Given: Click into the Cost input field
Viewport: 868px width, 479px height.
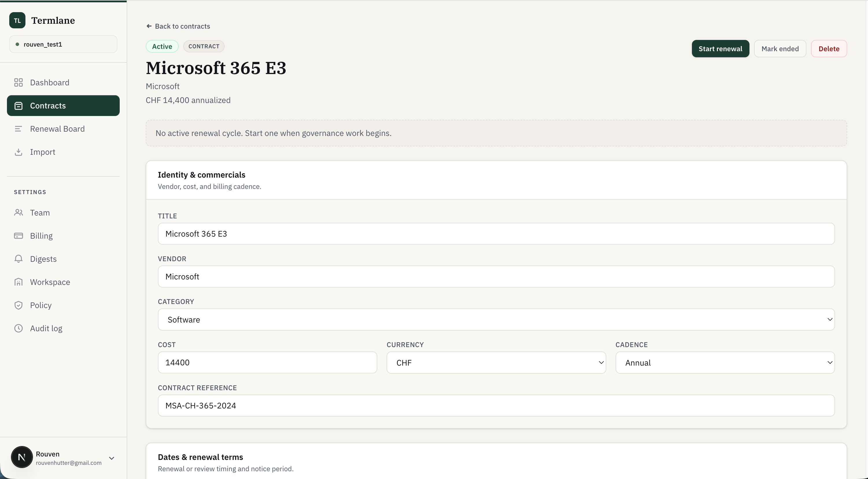Looking at the screenshot, I should point(267,362).
